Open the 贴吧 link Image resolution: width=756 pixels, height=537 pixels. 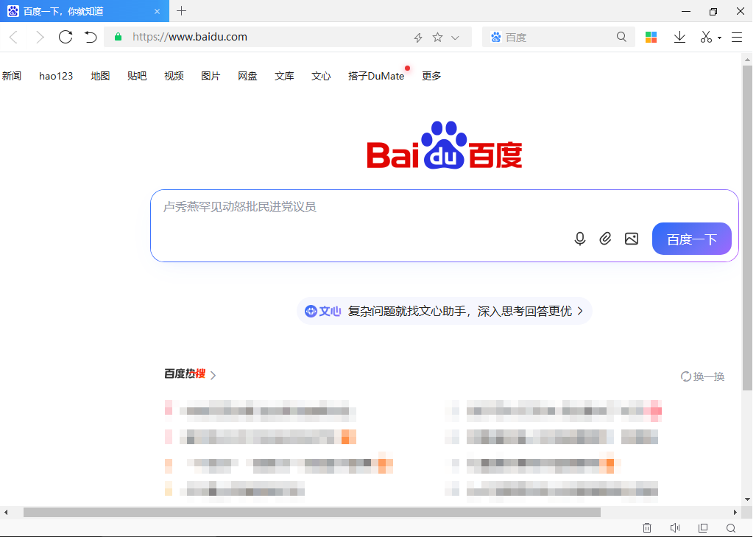(137, 76)
